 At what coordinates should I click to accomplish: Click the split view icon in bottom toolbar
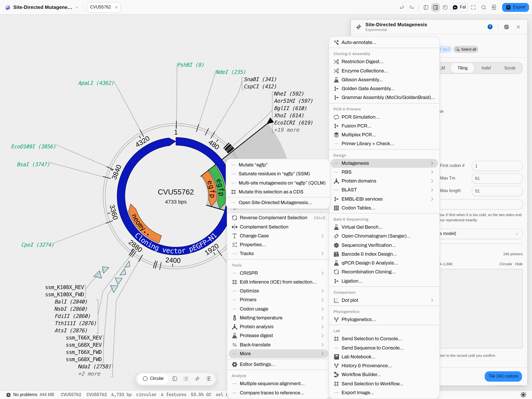175,378
